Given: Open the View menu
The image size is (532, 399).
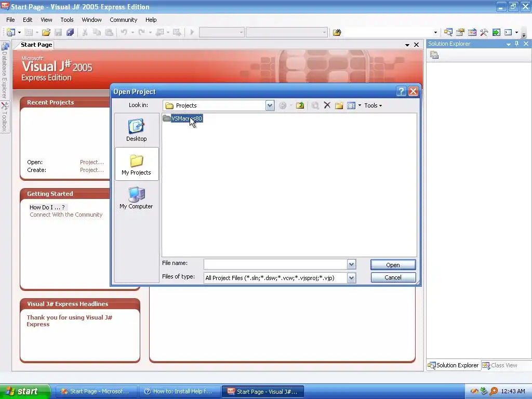Looking at the screenshot, I should (46, 20).
